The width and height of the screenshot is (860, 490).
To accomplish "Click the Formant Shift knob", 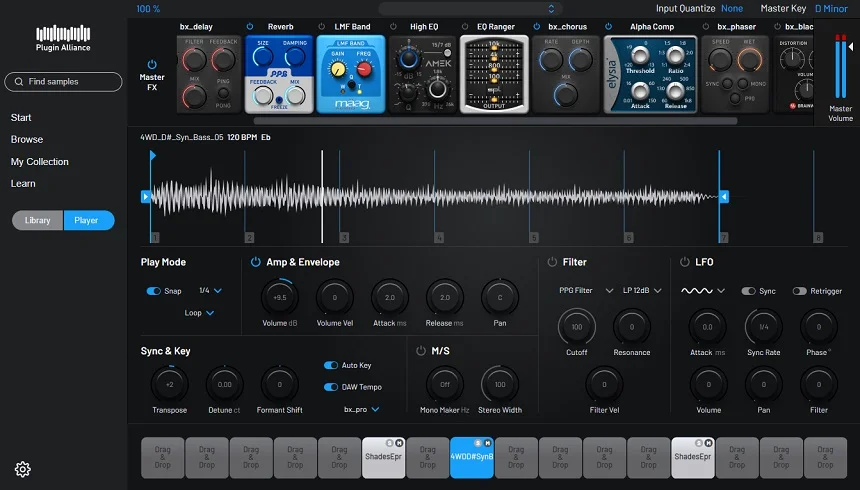I will tap(280, 385).
